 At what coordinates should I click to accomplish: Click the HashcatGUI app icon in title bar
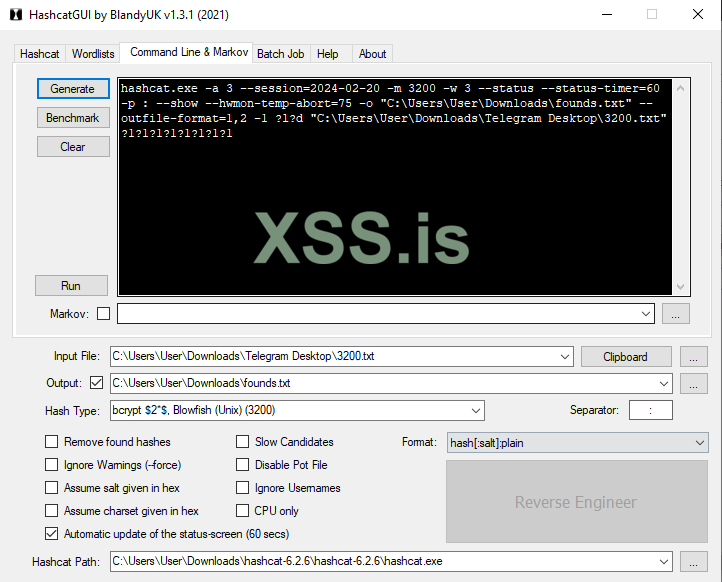(16, 15)
